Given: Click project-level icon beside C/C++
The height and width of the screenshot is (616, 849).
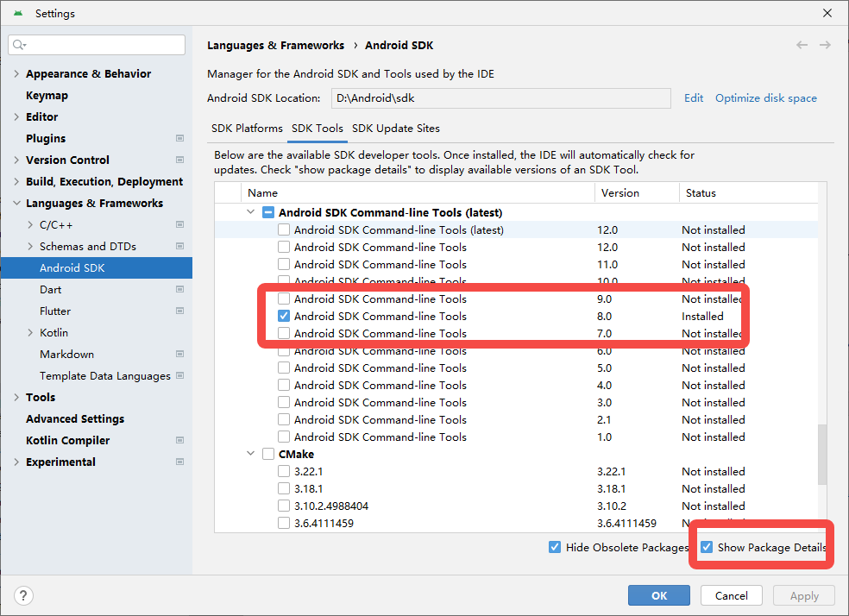Looking at the screenshot, I should (179, 224).
